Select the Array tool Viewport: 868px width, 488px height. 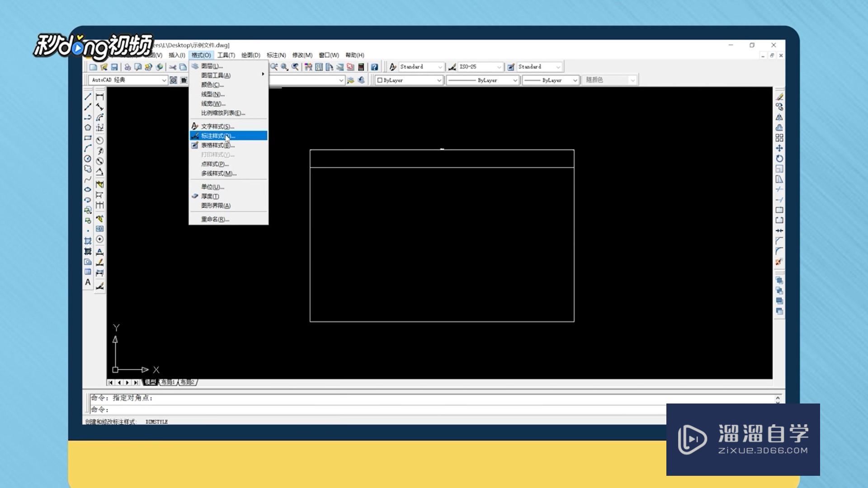pyautogui.click(x=779, y=138)
